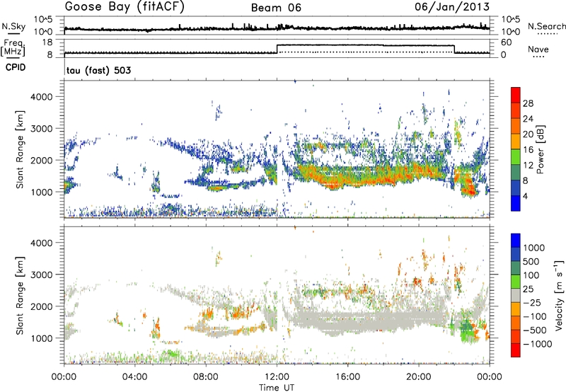Click the '3000' tick on the velocity panel
Screen dimensions: 566x392
click(x=42, y=275)
